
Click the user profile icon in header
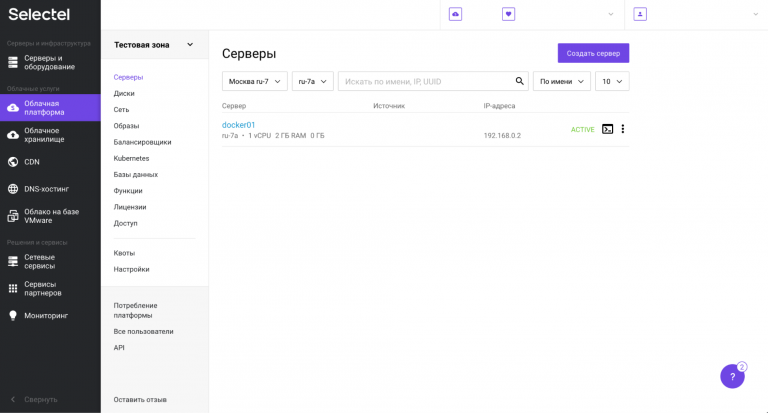pyautogui.click(x=640, y=14)
